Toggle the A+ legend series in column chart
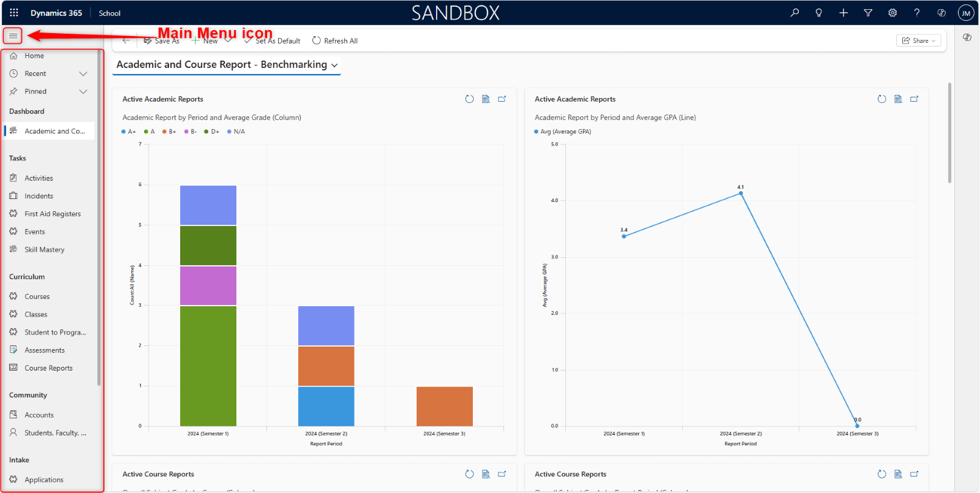The width and height of the screenshot is (980, 493). pyautogui.click(x=129, y=132)
